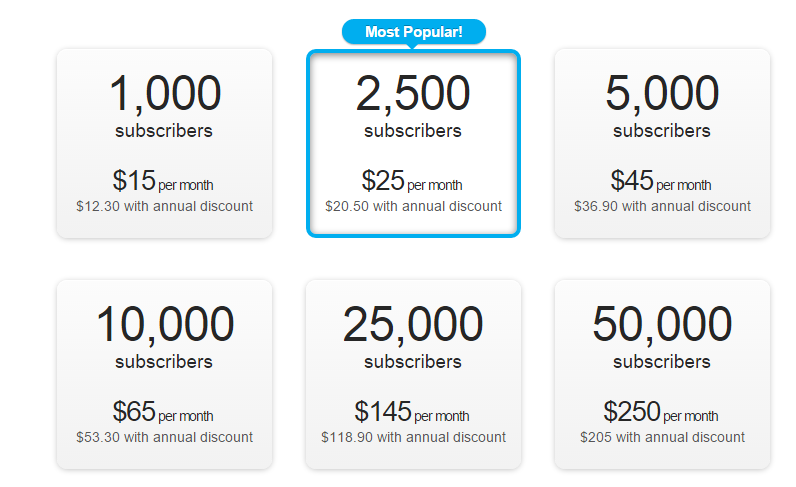Click the $15 per month price
796x487 pixels.
pyautogui.click(x=163, y=181)
